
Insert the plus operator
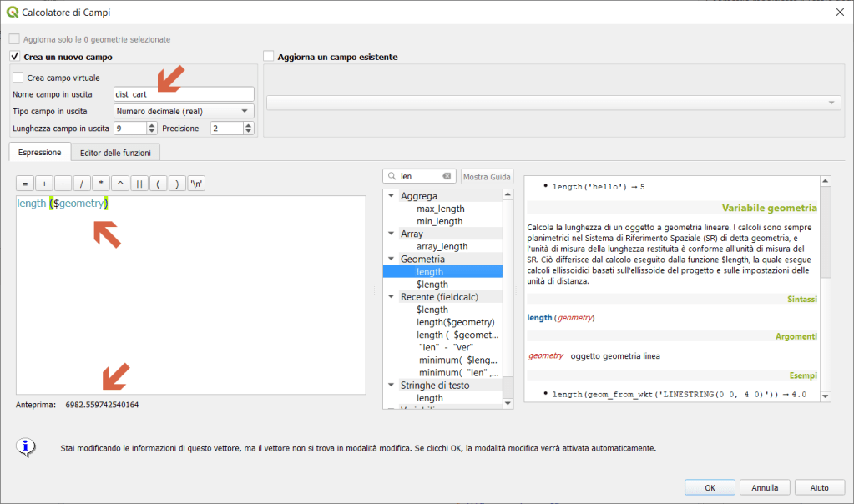(x=44, y=184)
